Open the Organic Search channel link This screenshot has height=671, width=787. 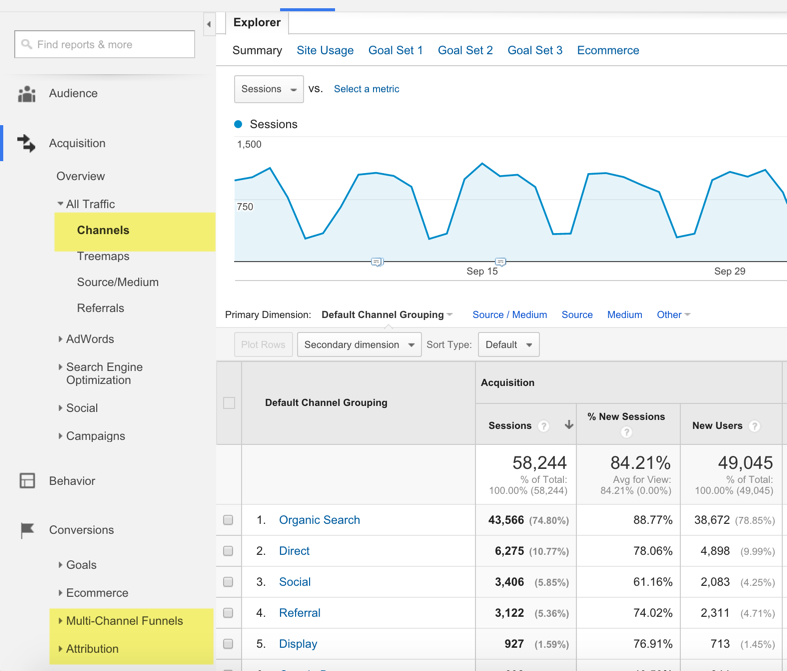point(319,520)
